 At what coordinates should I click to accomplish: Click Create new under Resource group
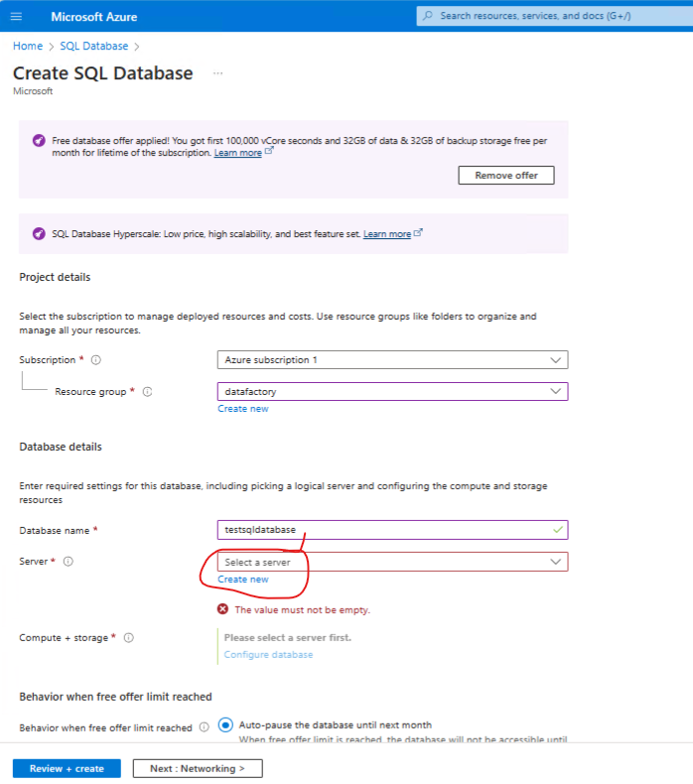[243, 409]
